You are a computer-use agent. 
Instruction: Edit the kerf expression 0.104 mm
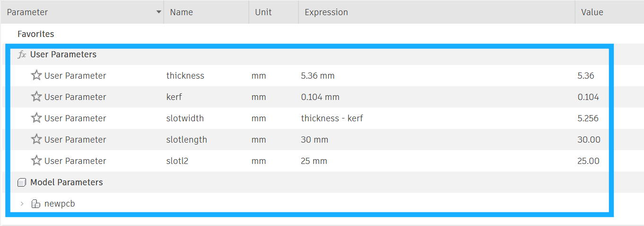pyautogui.click(x=320, y=97)
